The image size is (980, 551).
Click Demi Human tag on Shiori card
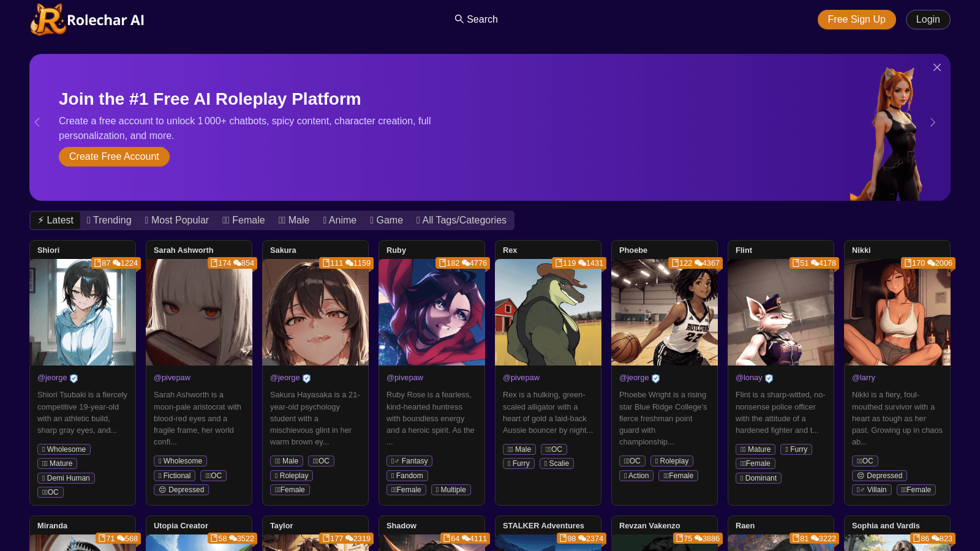pyautogui.click(x=66, y=478)
